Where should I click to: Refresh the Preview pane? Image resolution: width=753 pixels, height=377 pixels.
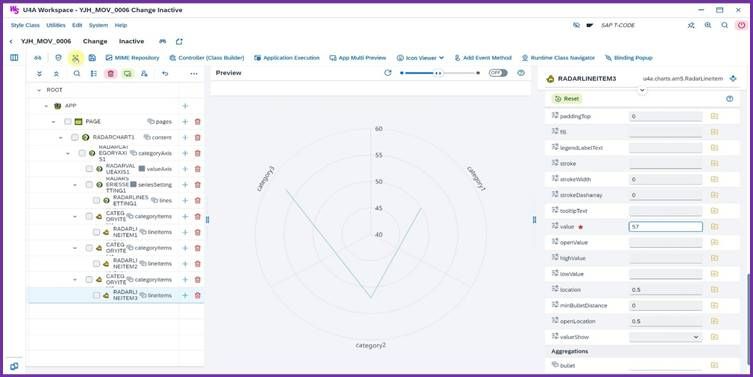click(x=388, y=73)
